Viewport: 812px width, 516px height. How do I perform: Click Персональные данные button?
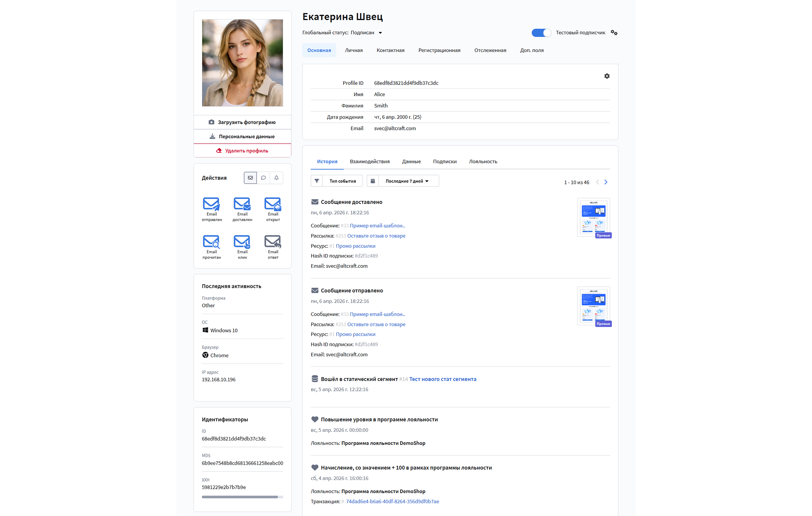242,136
